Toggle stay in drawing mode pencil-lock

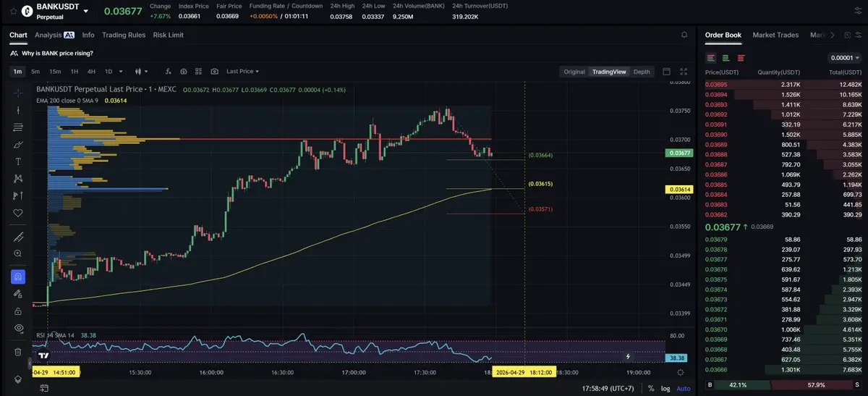(x=18, y=294)
